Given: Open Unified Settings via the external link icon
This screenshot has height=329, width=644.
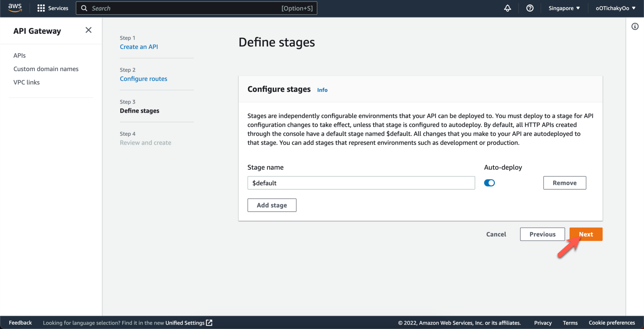Looking at the screenshot, I should (x=209, y=322).
